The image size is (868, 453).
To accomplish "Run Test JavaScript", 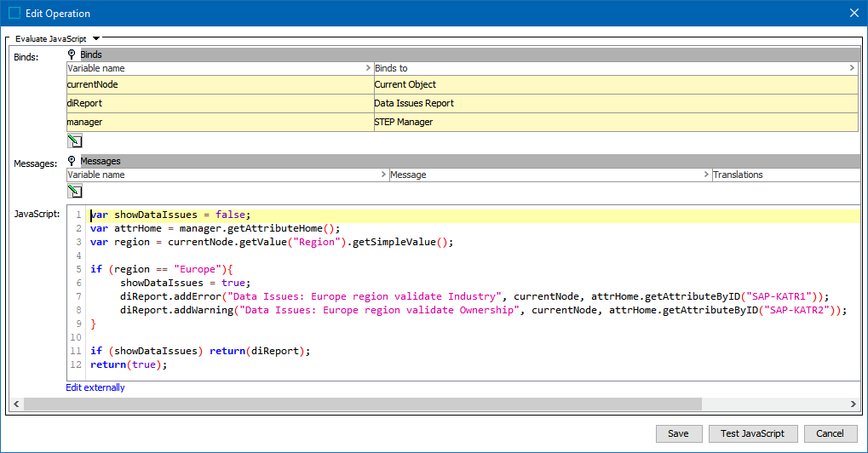I will pos(752,433).
